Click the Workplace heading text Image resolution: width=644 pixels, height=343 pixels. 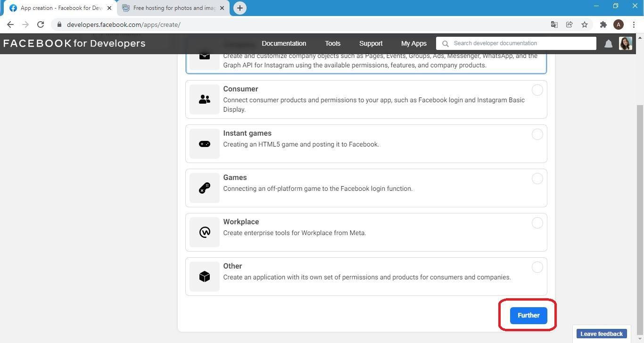[241, 222]
